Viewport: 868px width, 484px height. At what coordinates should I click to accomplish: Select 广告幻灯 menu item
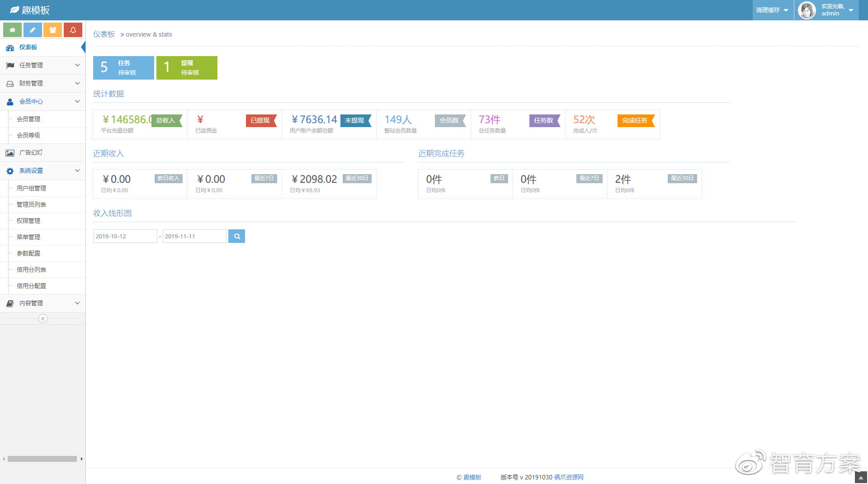tap(31, 153)
